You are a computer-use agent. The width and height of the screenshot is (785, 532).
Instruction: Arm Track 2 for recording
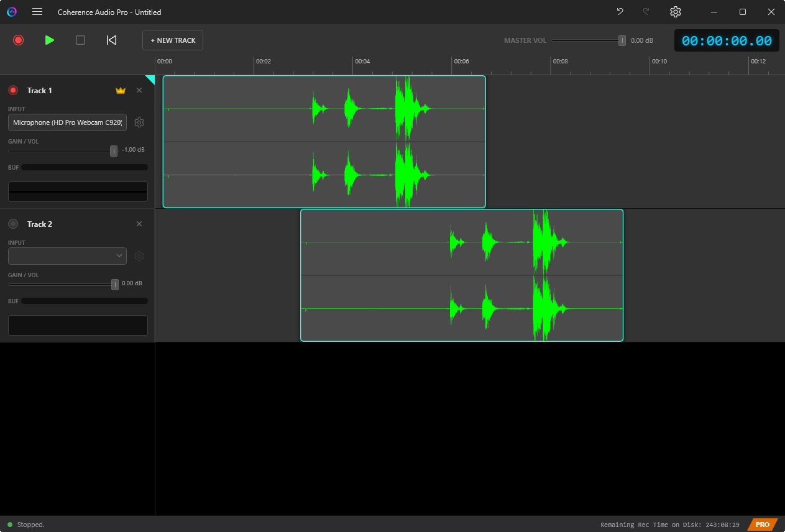13,224
